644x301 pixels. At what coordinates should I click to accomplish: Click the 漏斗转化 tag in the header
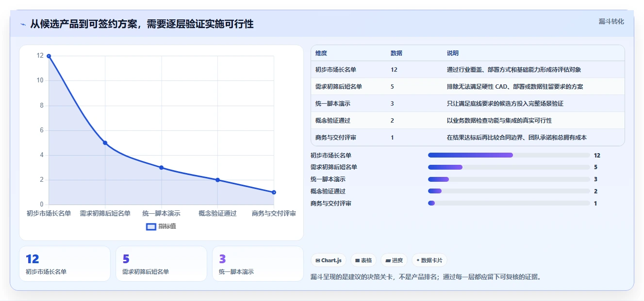coord(611,22)
